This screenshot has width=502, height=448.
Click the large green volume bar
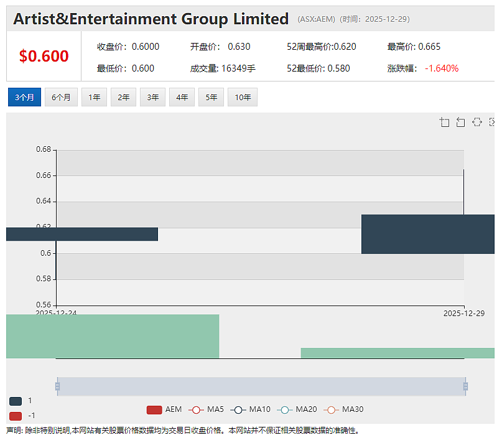(x=113, y=336)
